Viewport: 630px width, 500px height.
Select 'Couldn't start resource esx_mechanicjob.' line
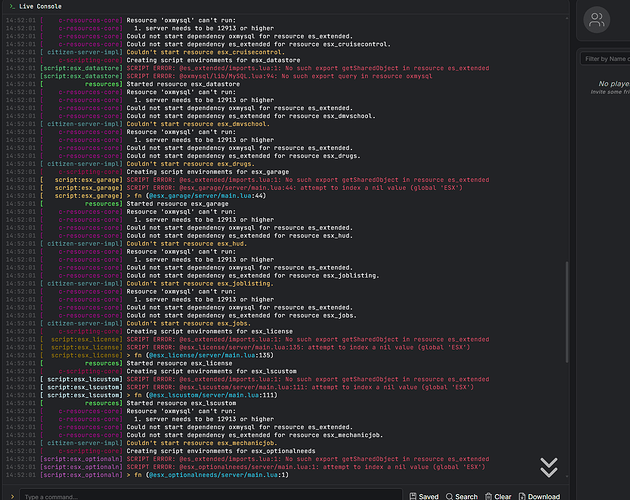[x=202, y=443]
